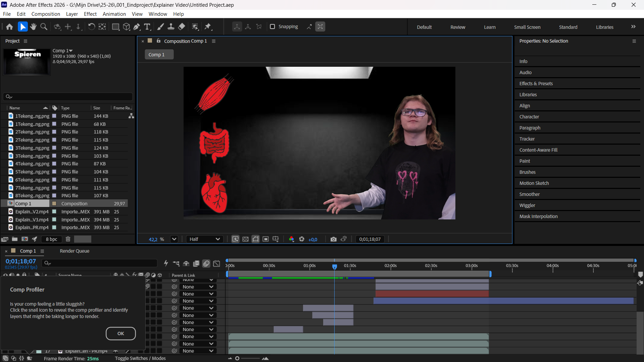Expand the Comp 1 name dropdown in Project
This screenshot has width=644, height=362.
[x=71, y=51]
